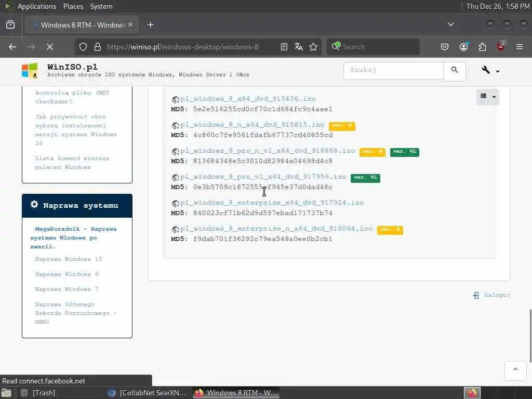Open Firefox tab overview icon
The image size is (532, 399).
pyautogui.click(x=10, y=25)
